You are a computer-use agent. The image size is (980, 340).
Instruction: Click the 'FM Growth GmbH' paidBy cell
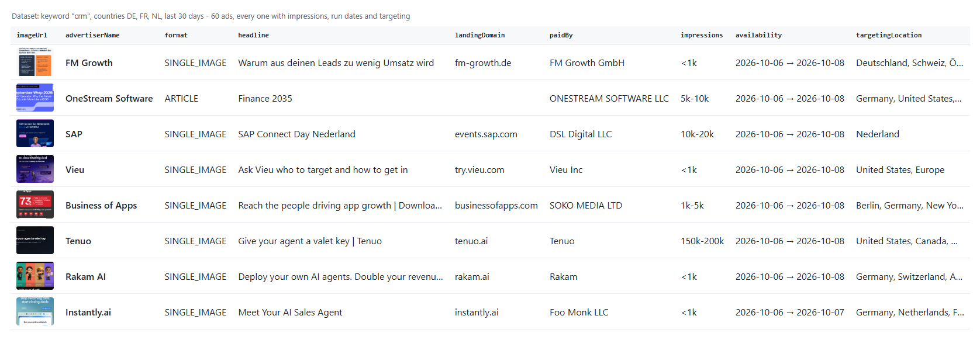(587, 63)
